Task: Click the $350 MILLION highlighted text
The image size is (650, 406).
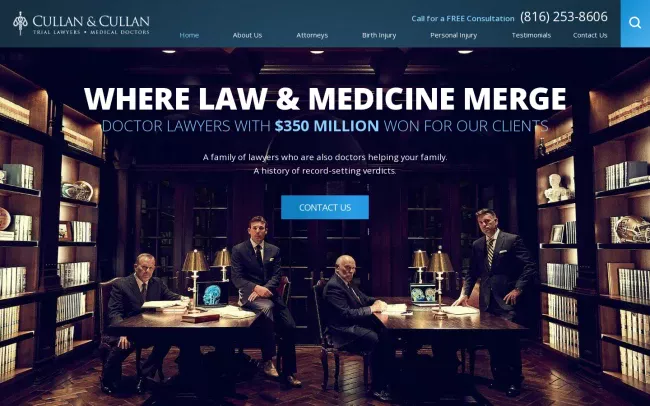Action: click(x=327, y=126)
